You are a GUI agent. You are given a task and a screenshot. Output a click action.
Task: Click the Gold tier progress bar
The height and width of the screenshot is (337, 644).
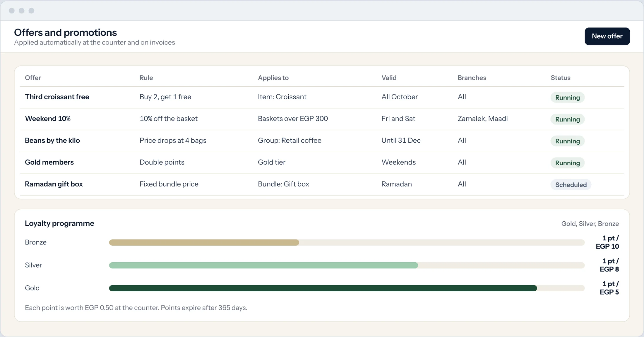[x=347, y=288]
